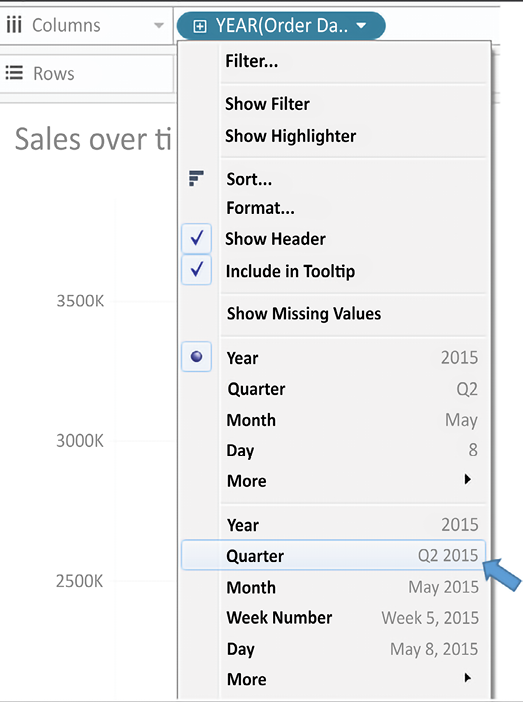523x702 pixels.
Task: Expand the first More submenu arrow
Action: click(x=467, y=479)
